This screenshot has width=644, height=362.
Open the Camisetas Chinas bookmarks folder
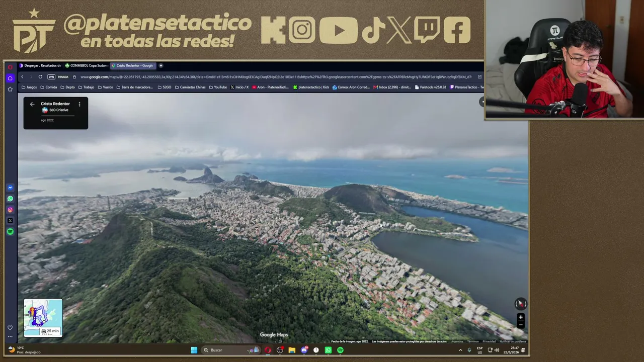[190, 87]
